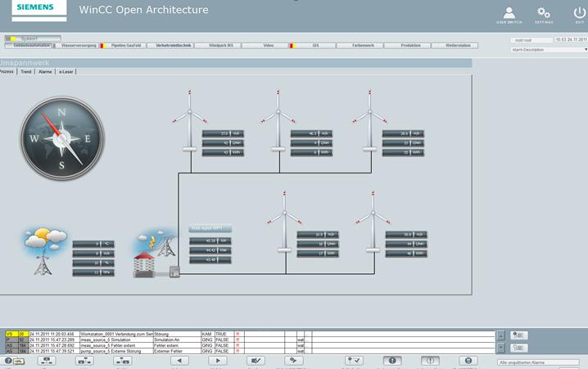The image size is (588, 369).
Task: Open the Alarm Description dropdown
Action: (549, 50)
